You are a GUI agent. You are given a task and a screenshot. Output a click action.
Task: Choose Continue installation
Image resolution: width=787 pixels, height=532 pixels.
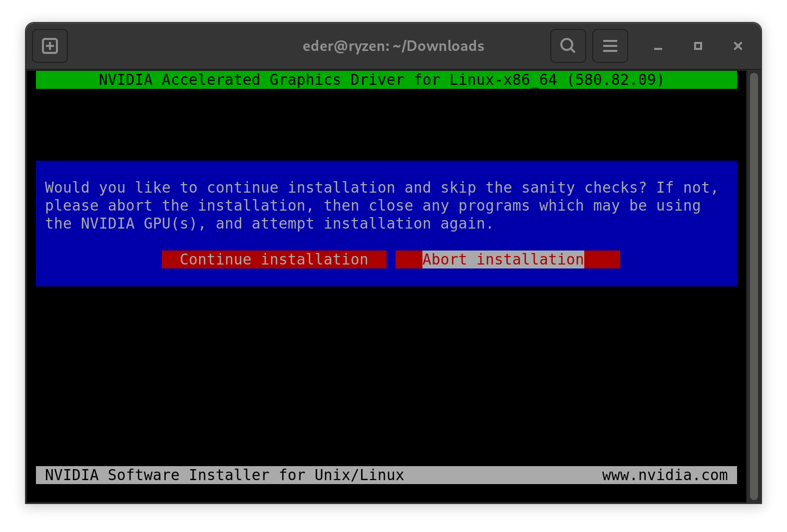[x=274, y=260]
